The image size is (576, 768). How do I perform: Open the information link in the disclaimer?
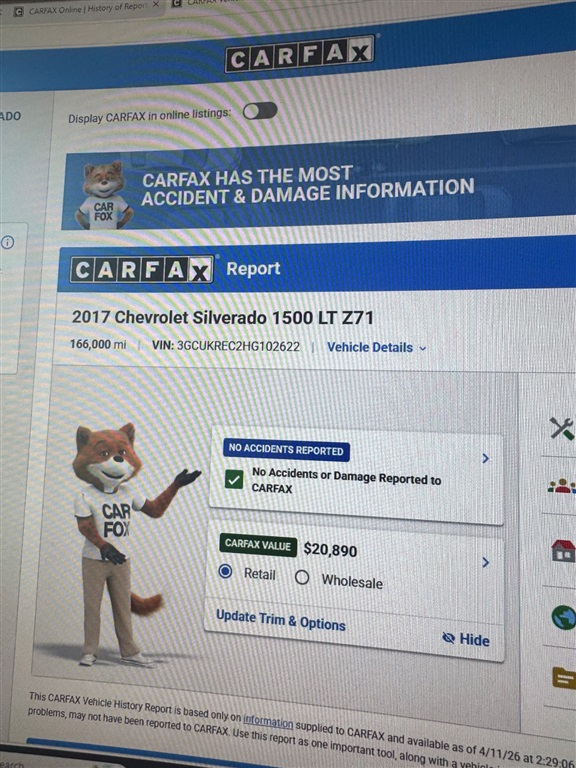[x=268, y=721]
